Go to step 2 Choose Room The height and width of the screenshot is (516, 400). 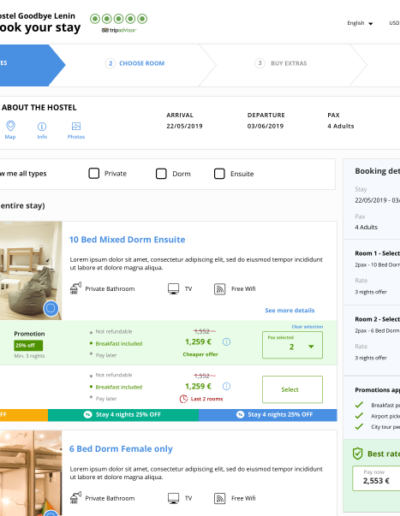[135, 63]
